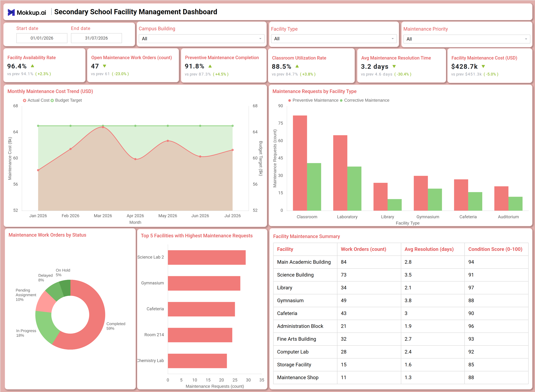Image resolution: width=535 pixels, height=392 pixels.
Task: Click the May 2026 actual cost data point
Action: point(168,141)
